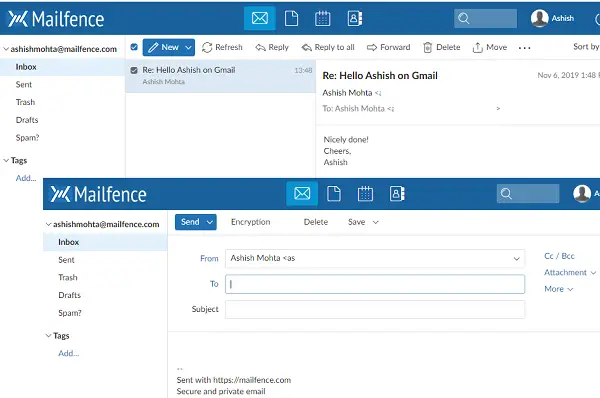Select Inbox folder in top window
The height and width of the screenshot is (398, 600).
(62, 67)
